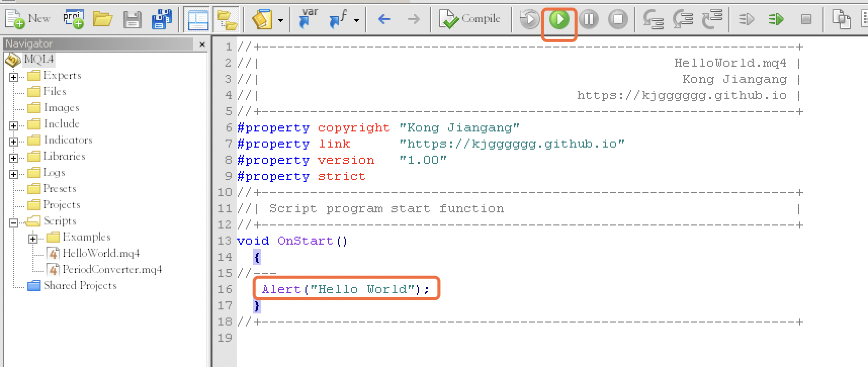Image resolution: width=868 pixels, height=367 pixels.
Task: Collapse the Scripts folder
Action: 14,222
